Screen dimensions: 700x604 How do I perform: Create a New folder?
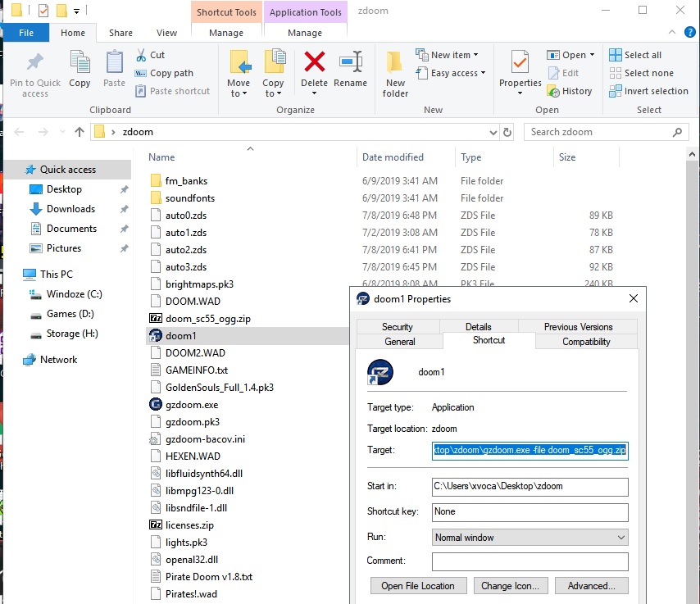[x=395, y=74]
